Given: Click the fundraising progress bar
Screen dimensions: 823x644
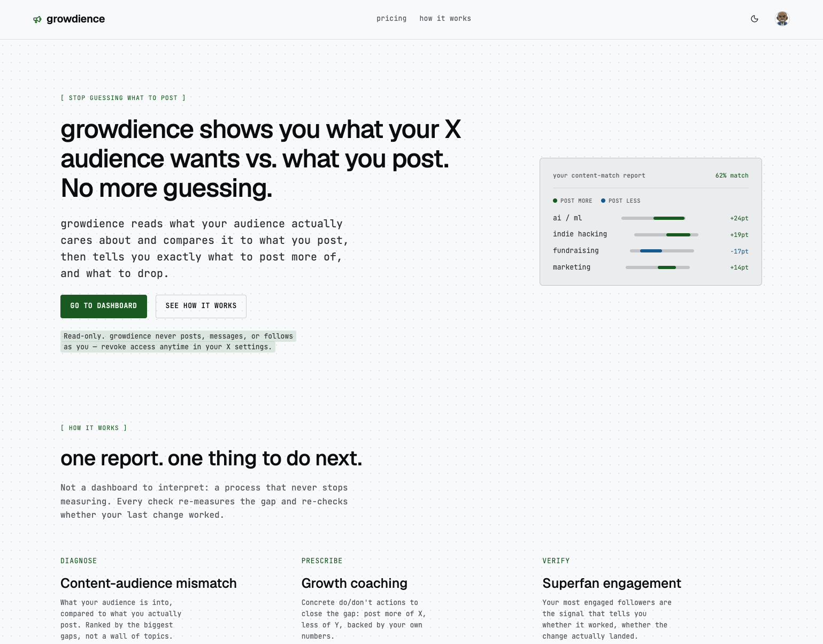Looking at the screenshot, I should pos(662,251).
